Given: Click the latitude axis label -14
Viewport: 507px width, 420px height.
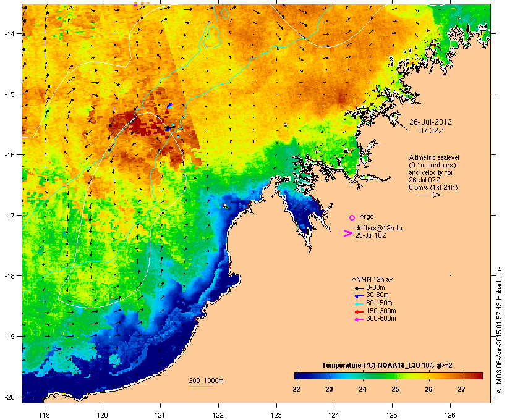Looking at the screenshot, I should 9,33.
